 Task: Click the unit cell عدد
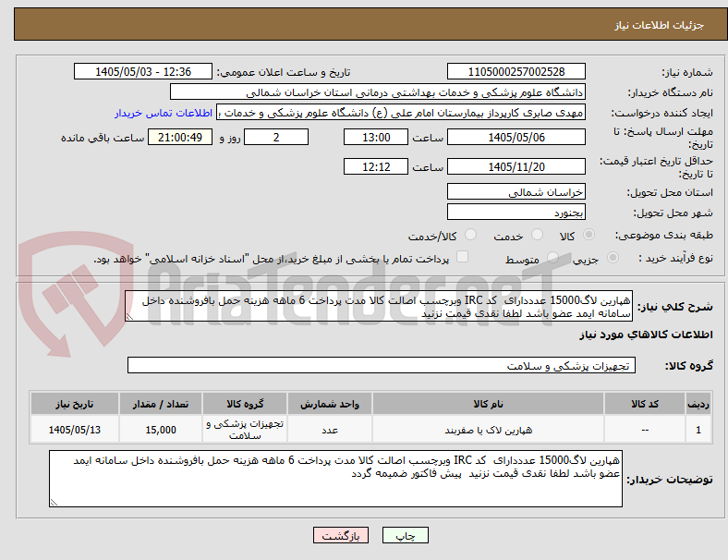coord(330,430)
